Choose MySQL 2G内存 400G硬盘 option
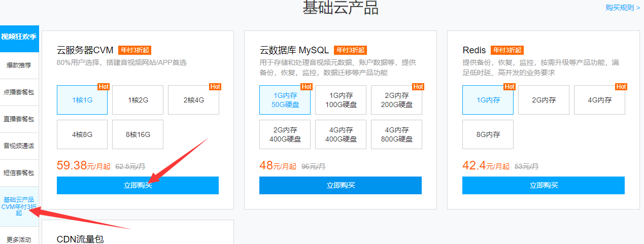Viewport: 644px width, 244px height. point(285,134)
